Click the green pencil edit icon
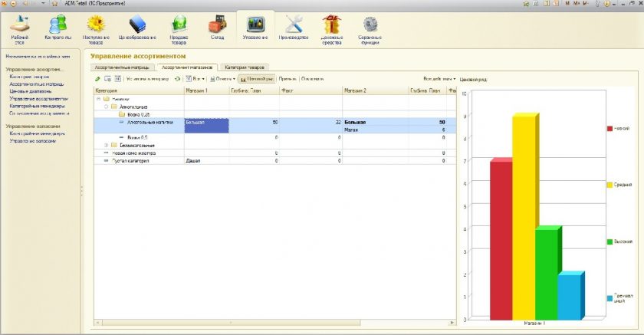 point(98,79)
